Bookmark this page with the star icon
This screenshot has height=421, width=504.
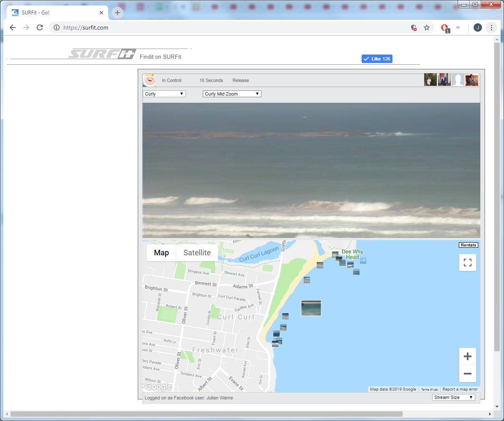tap(427, 27)
